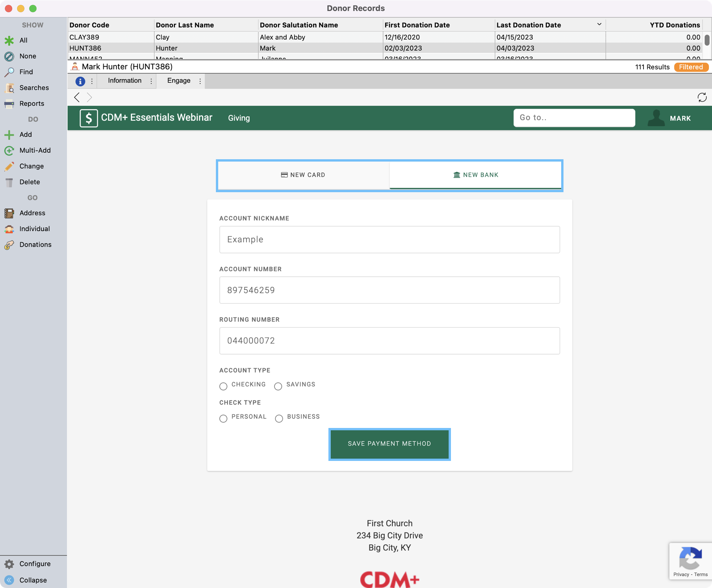Viewport: 712px width, 588px height.
Task: Open the Information tab options menu
Action: pyautogui.click(x=151, y=81)
